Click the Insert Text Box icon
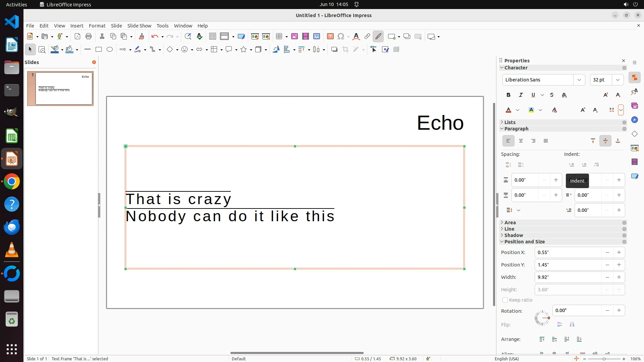Viewport: 644px width, 362px height. click(330, 37)
